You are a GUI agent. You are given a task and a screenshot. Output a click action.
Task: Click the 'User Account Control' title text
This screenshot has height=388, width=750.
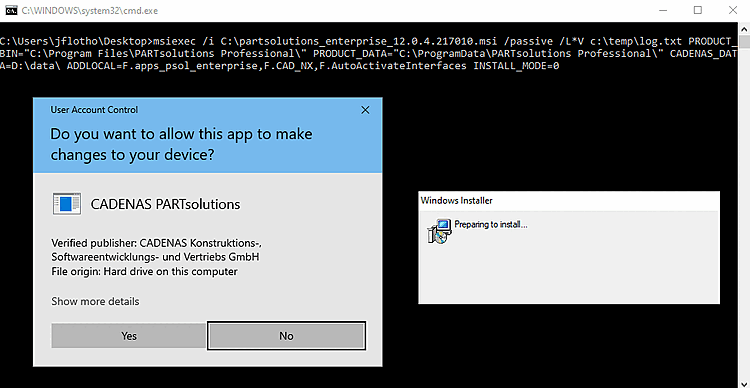(94, 110)
